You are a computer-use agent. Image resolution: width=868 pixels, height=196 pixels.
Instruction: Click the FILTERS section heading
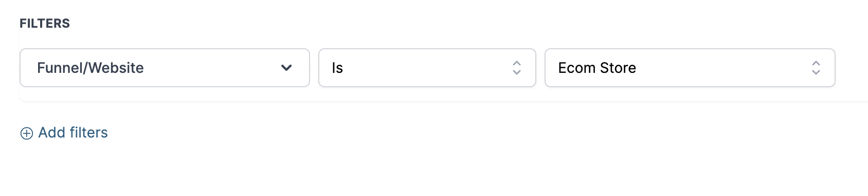(x=45, y=24)
